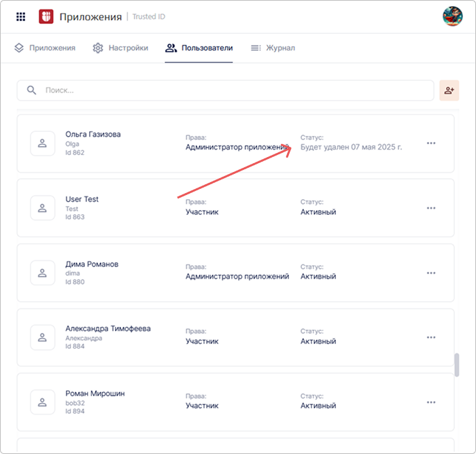Image resolution: width=476 pixels, height=454 pixels.
Task: Open the profile avatar in header
Action: (x=452, y=16)
